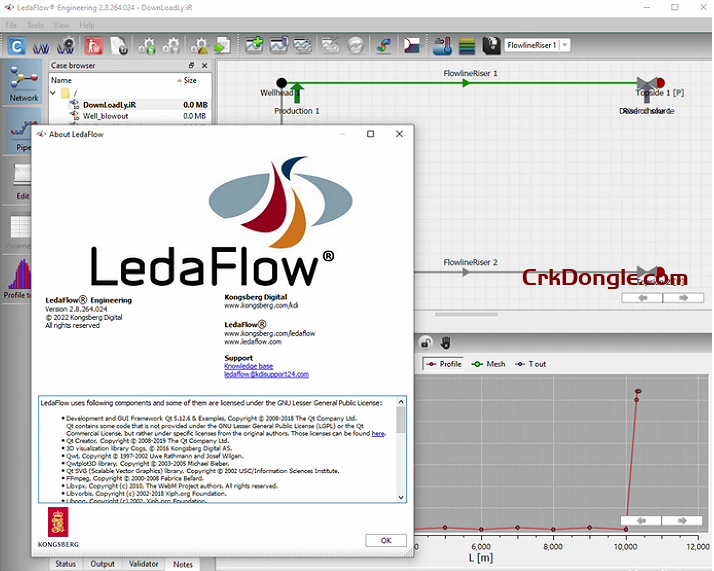
Task: Click the gear with yellow warning icon
Action: (x=199, y=46)
